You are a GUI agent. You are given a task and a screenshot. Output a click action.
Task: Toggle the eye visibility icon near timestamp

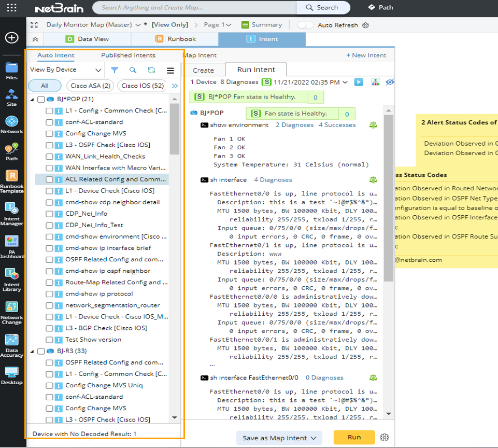[390, 82]
